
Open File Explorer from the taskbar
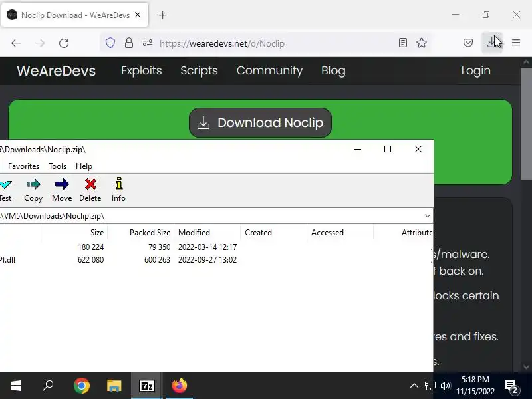(x=114, y=386)
